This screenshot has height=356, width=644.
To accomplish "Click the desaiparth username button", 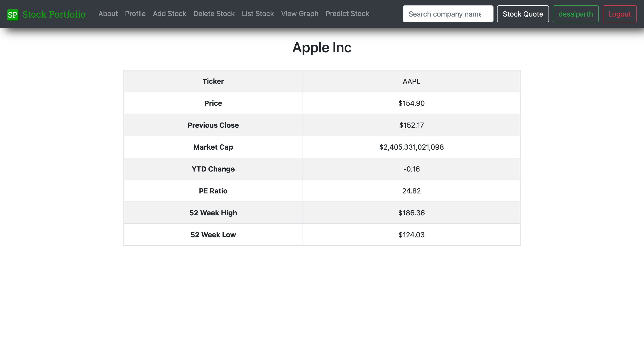I will point(576,14).
